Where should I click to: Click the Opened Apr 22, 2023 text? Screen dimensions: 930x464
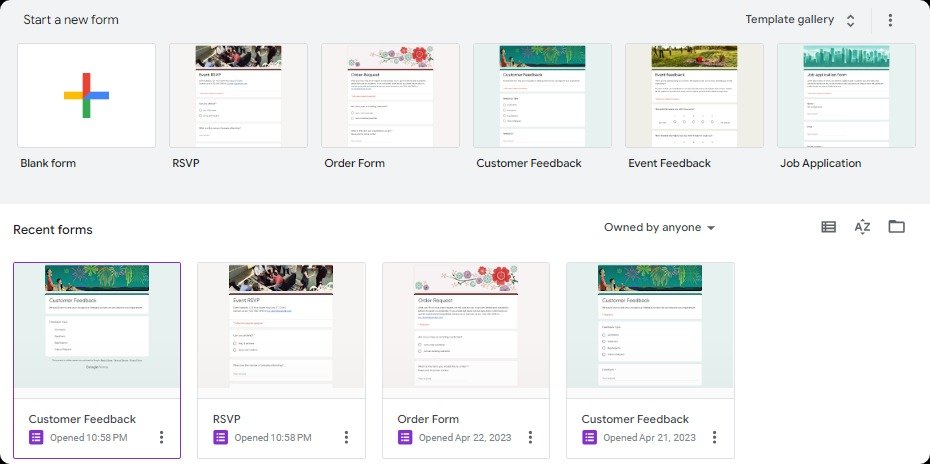(465, 438)
